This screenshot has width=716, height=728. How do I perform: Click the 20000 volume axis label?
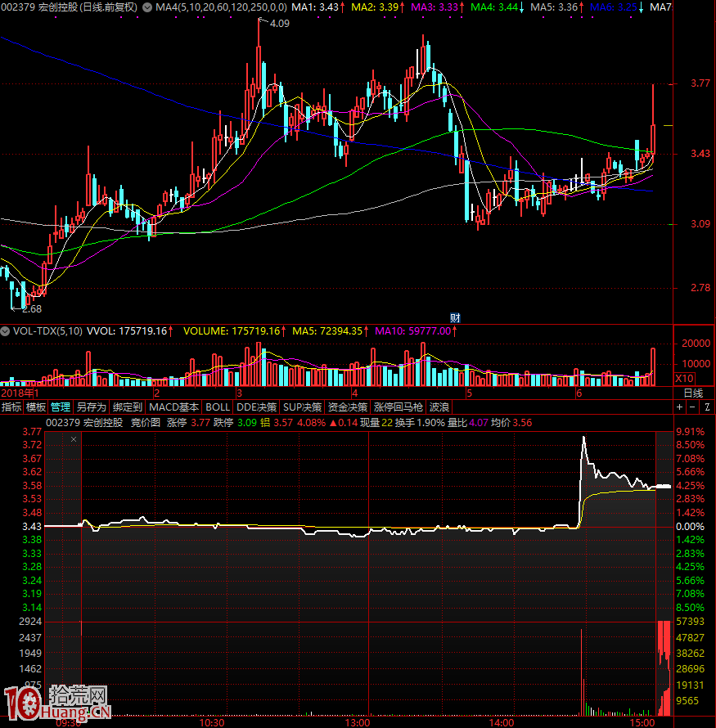[x=696, y=344]
